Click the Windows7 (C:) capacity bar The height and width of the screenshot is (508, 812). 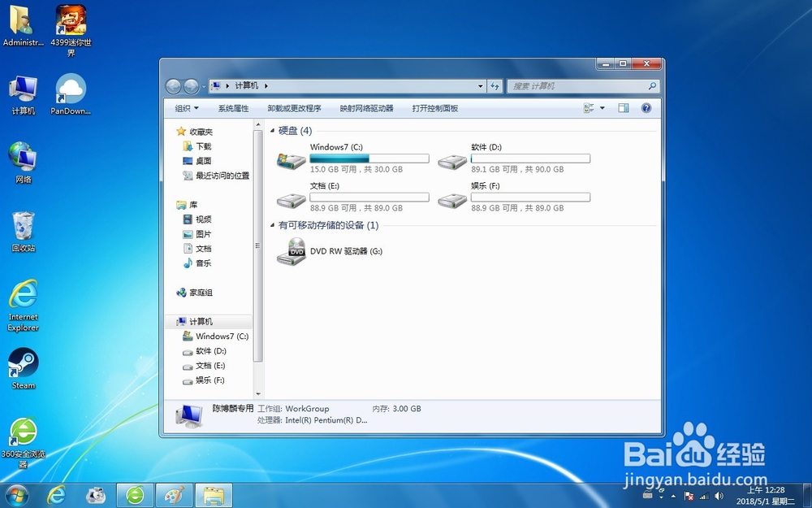point(369,158)
